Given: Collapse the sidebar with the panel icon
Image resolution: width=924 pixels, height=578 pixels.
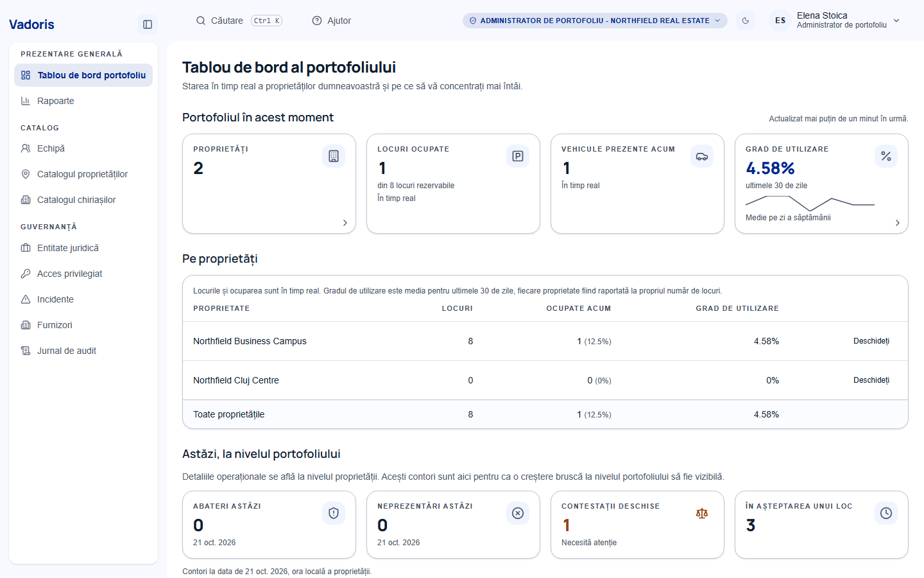Looking at the screenshot, I should tap(148, 24).
